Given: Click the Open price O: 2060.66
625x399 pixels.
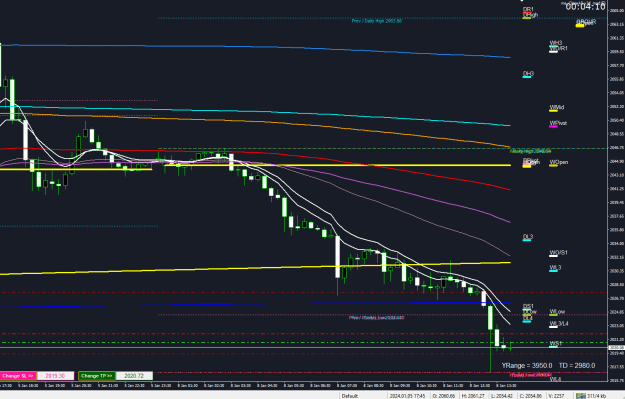Looking at the screenshot, I should point(443,396).
